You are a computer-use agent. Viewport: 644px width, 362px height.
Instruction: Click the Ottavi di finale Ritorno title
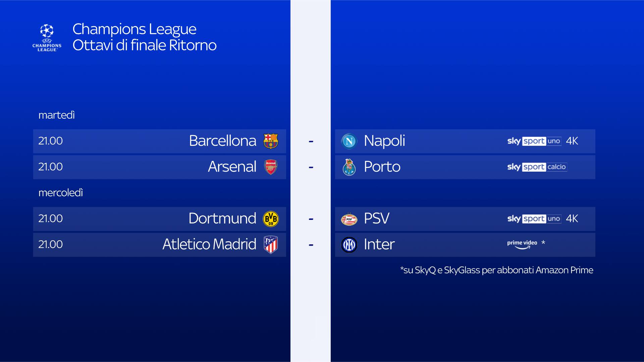145,45
